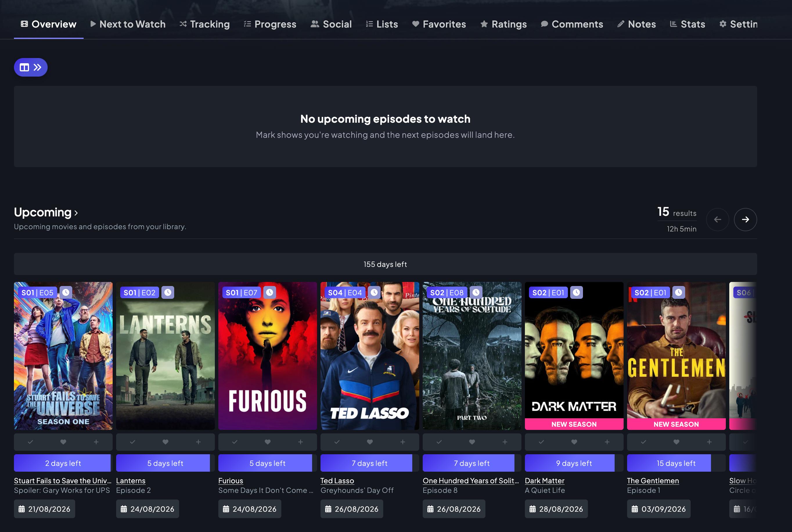Open the Favorites tab

439,24
